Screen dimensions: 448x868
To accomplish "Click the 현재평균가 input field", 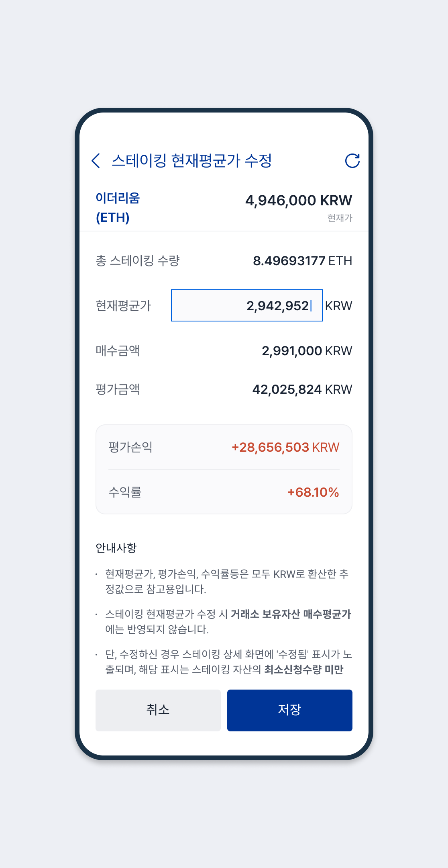I will (246, 305).
